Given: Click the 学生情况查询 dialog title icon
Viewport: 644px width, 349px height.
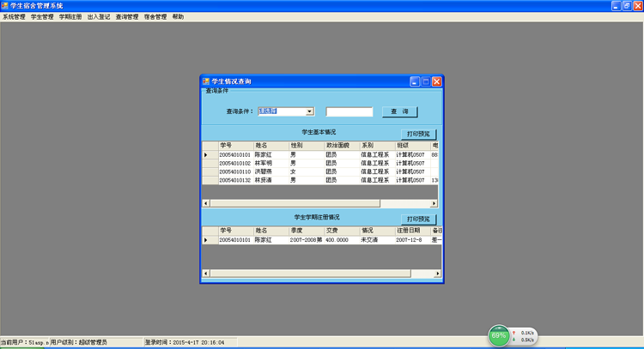Looking at the screenshot, I should (206, 81).
